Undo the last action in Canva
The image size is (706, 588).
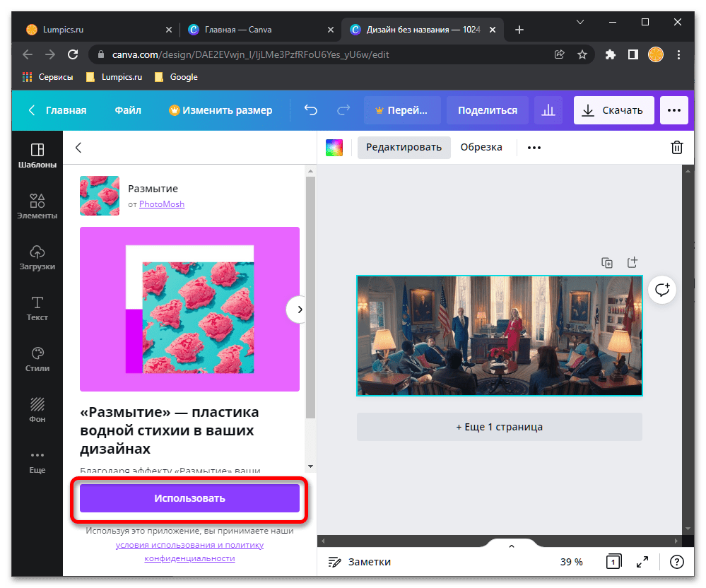[x=311, y=110]
